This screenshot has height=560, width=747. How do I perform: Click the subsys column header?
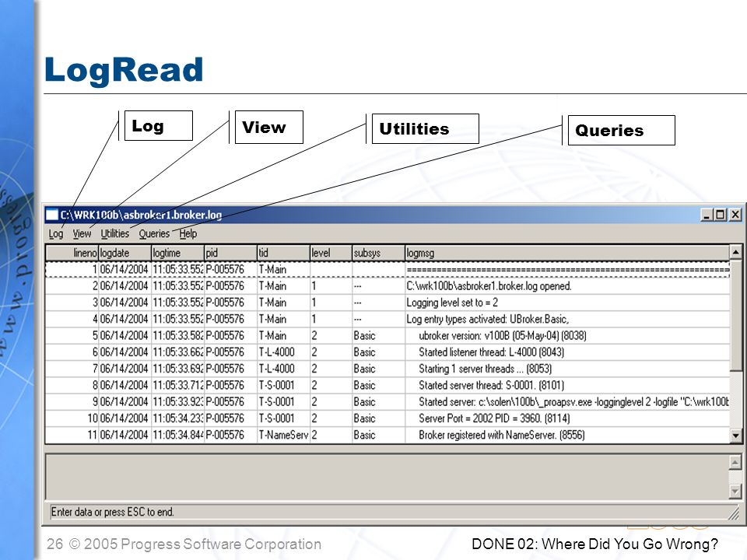(x=378, y=253)
